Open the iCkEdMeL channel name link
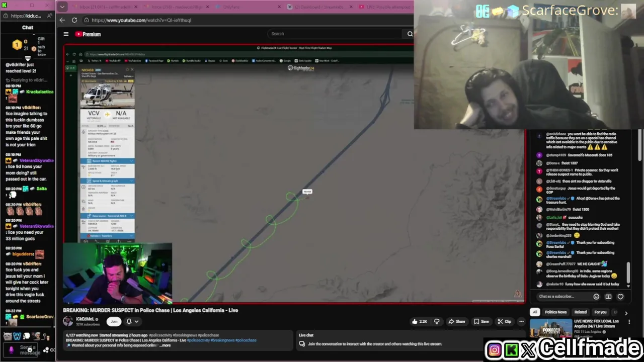The width and height of the screenshot is (644, 362). tap(85, 319)
